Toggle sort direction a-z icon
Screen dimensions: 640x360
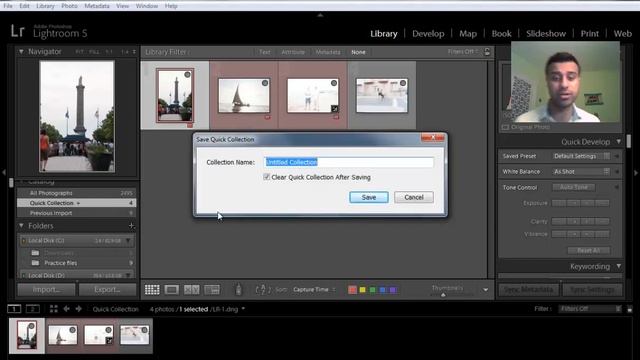tap(263, 290)
